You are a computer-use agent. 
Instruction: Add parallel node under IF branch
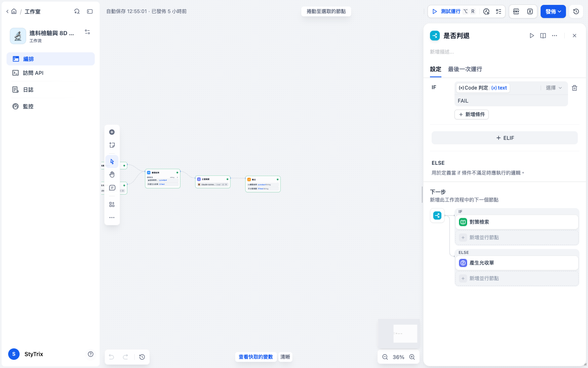click(x=517, y=238)
